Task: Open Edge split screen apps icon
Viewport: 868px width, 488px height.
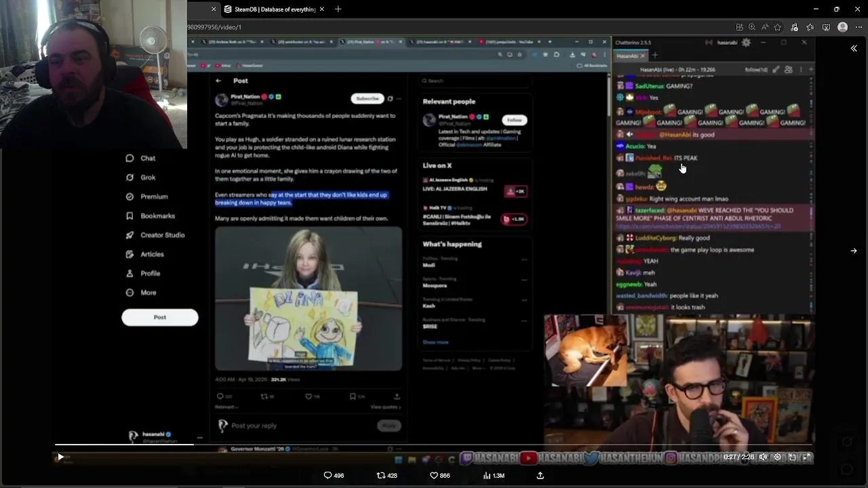Action: click(x=739, y=27)
